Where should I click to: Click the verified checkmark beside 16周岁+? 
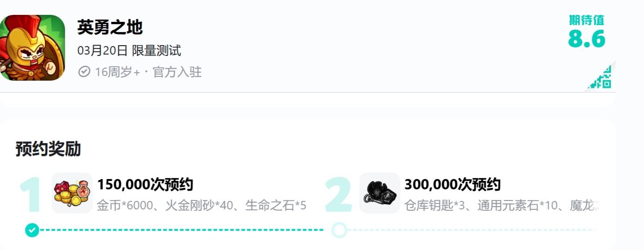tap(84, 72)
